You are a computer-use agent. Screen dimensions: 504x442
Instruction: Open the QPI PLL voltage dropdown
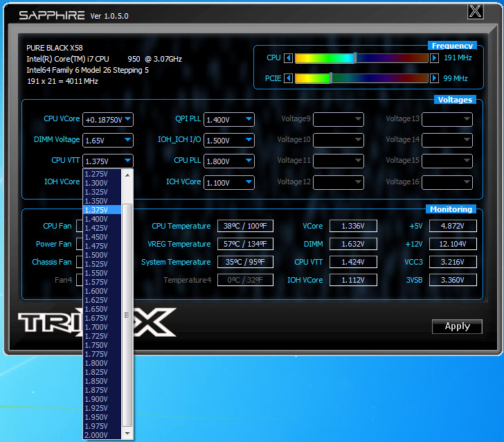point(229,120)
